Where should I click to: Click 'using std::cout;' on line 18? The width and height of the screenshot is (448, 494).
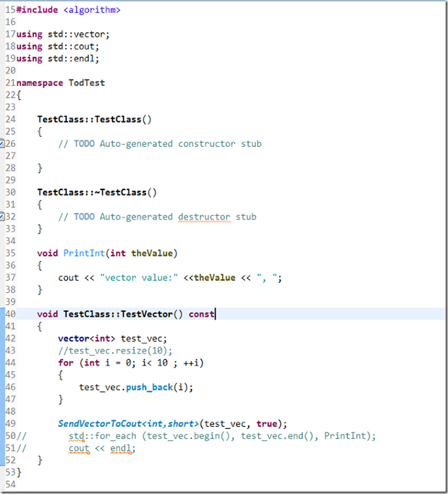57,46
